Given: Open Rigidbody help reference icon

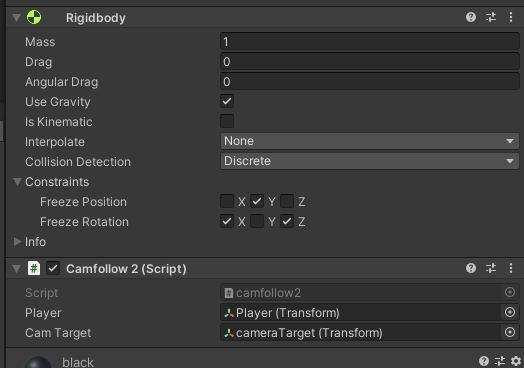Looking at the screenshot, I should (x=471, y=17).
